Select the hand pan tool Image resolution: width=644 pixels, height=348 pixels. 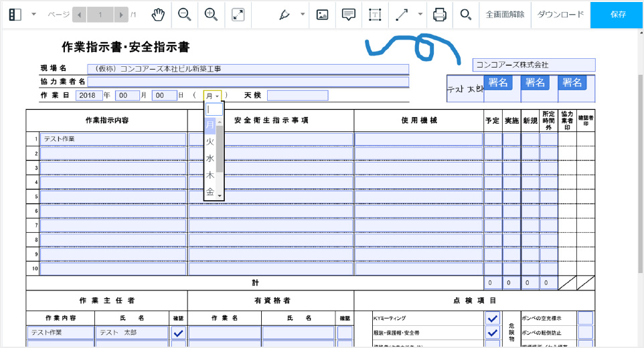[x=158, y=14]
